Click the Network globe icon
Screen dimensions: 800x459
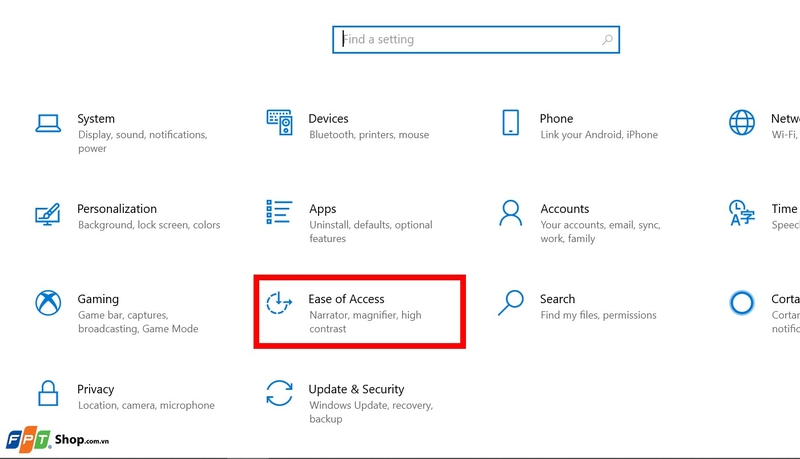[x=742, y=122]
